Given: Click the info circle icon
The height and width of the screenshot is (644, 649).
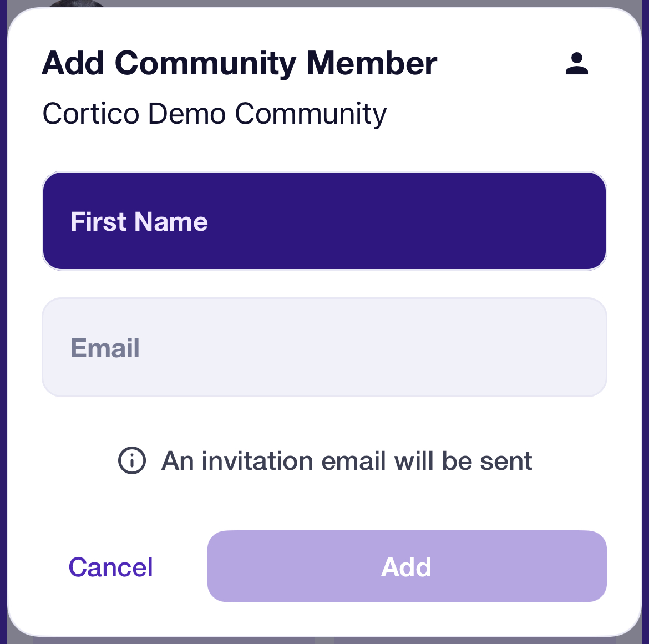Looking at the screenshot, I should click(132, 460).
